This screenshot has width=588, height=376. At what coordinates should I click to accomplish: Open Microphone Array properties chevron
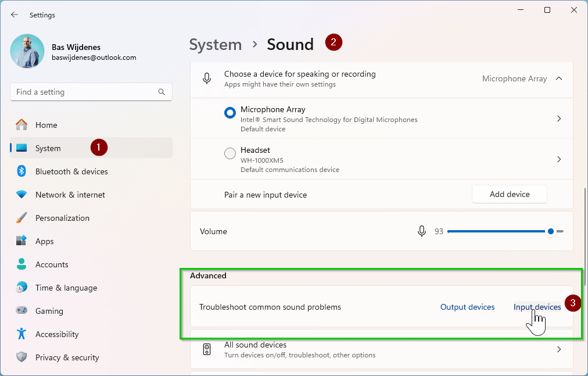pyautogui.click(x=559, y=119)
